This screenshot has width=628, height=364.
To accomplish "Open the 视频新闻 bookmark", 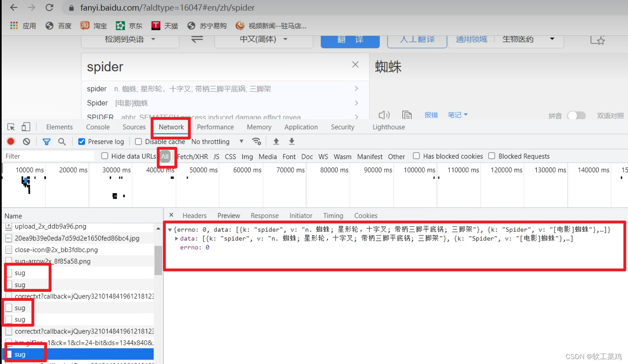I will 271,26.
